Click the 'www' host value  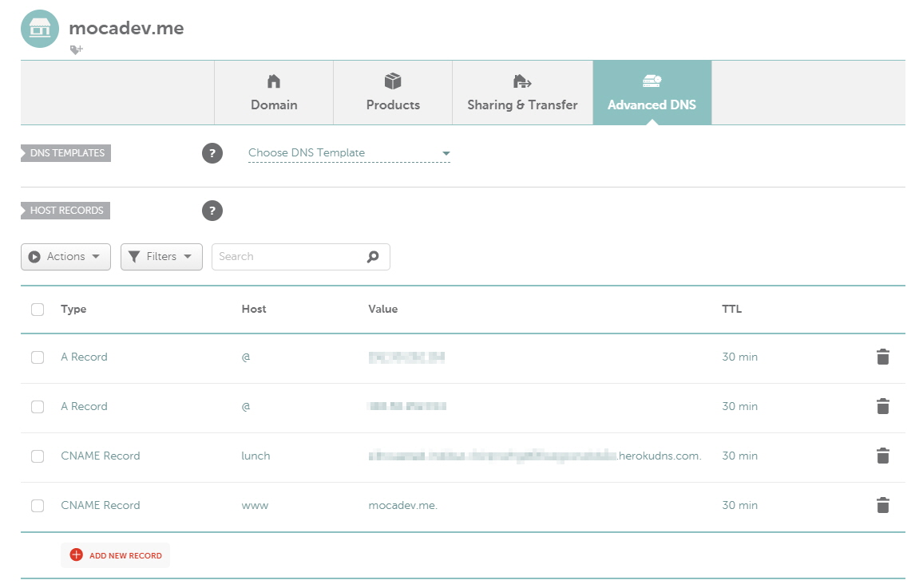(255, 506)
